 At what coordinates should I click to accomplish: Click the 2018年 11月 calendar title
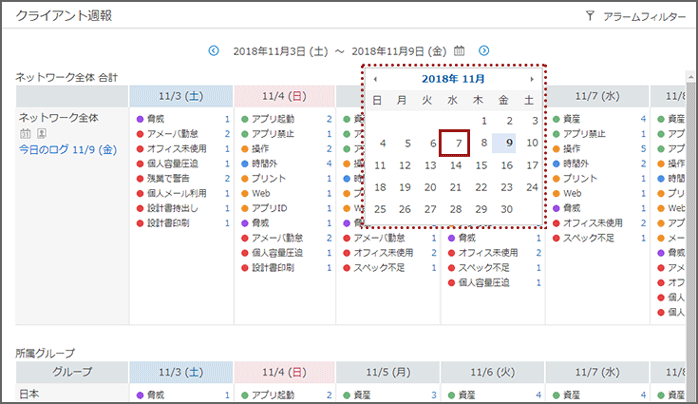pyautogui.click(x=453, y=79)
